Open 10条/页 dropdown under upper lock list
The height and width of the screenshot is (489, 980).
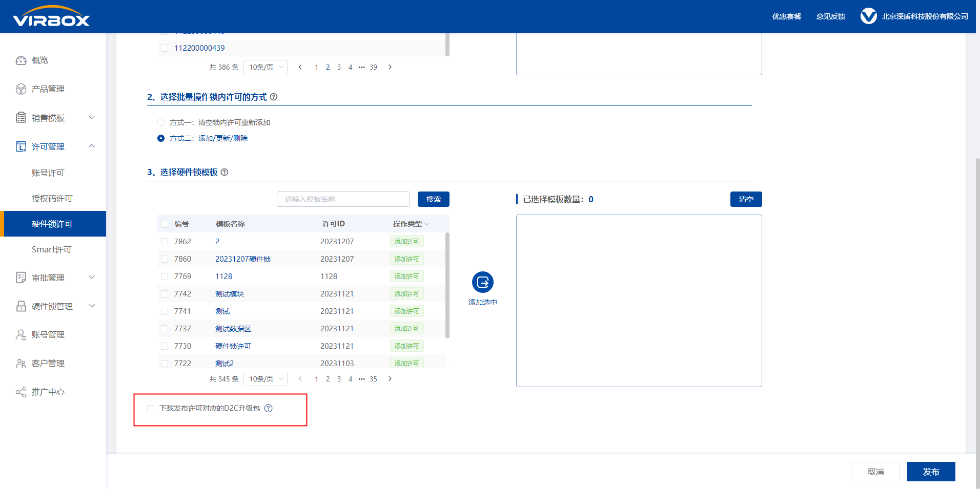coord(266,67)
